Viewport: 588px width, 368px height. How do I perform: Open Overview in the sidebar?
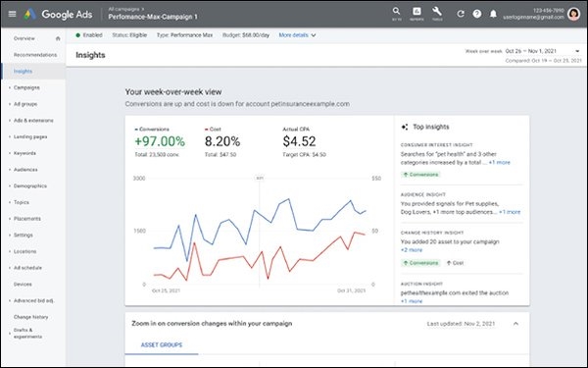24,38
